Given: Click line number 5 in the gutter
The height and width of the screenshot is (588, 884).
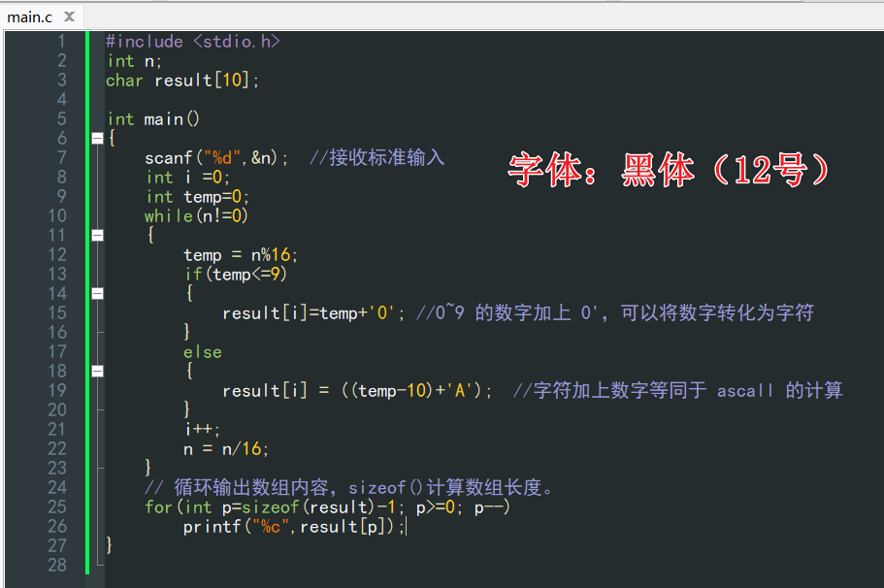Looking at the screenshot, I should 61,119.
